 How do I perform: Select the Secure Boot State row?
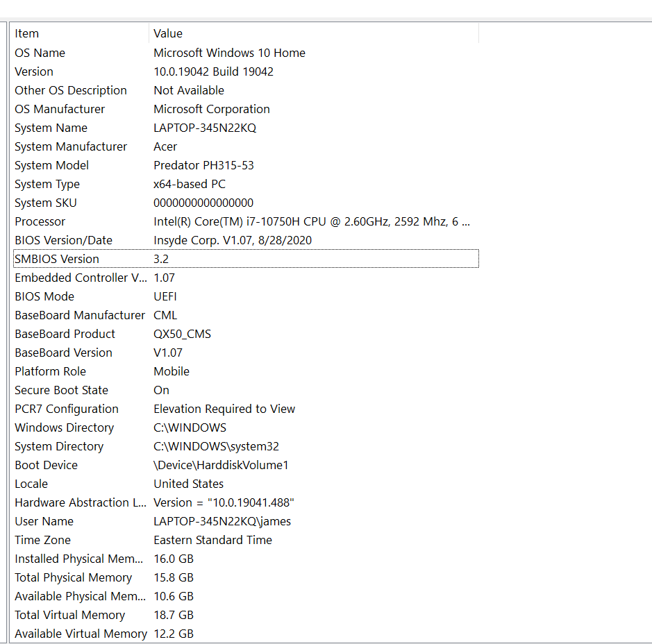[246, 390]
